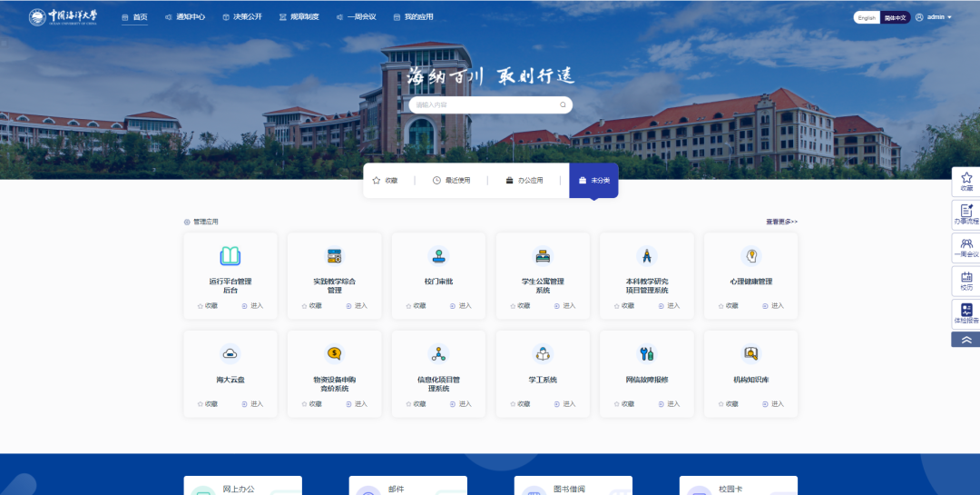
Task: Switch language to 简体中文
Action: pos(895,17)
